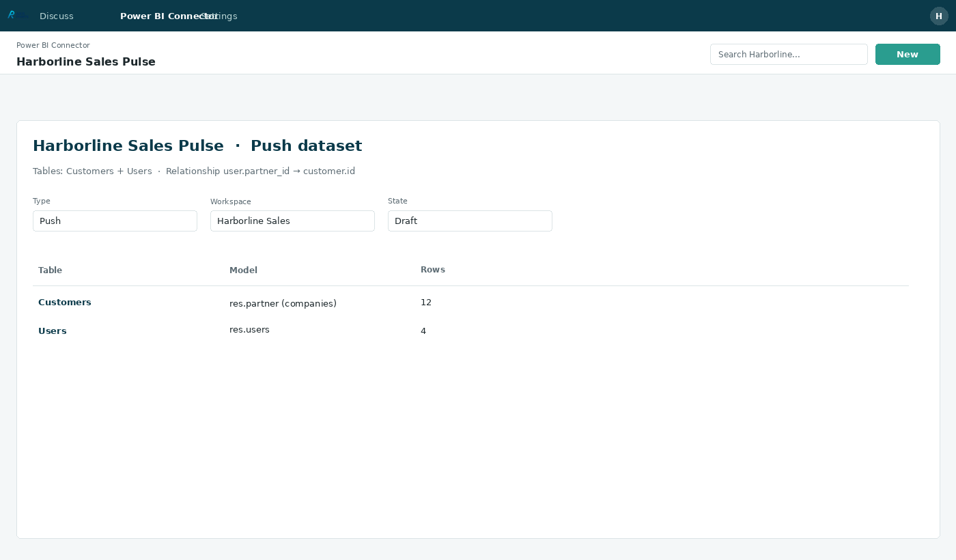Select the res.users model cell
The height and width of the screenshot is (560, 956).
coord(249,330)
